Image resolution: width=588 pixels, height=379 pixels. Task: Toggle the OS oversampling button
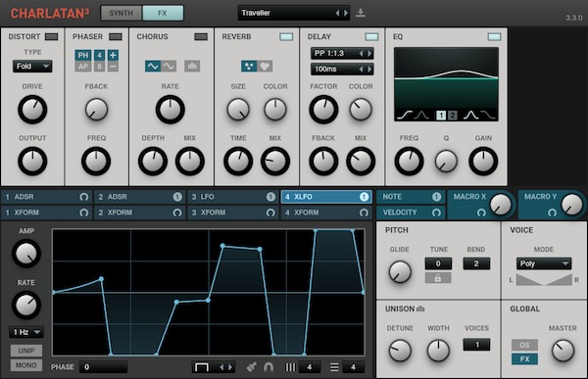pos(524,345)
